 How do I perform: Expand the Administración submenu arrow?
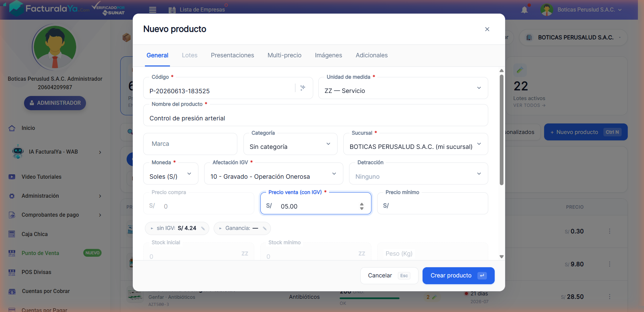click(x=100, y=196)
